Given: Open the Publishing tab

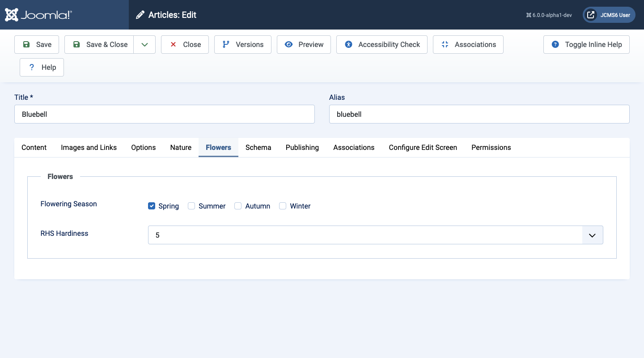Looking at the screenshot, I should [302, 147].
